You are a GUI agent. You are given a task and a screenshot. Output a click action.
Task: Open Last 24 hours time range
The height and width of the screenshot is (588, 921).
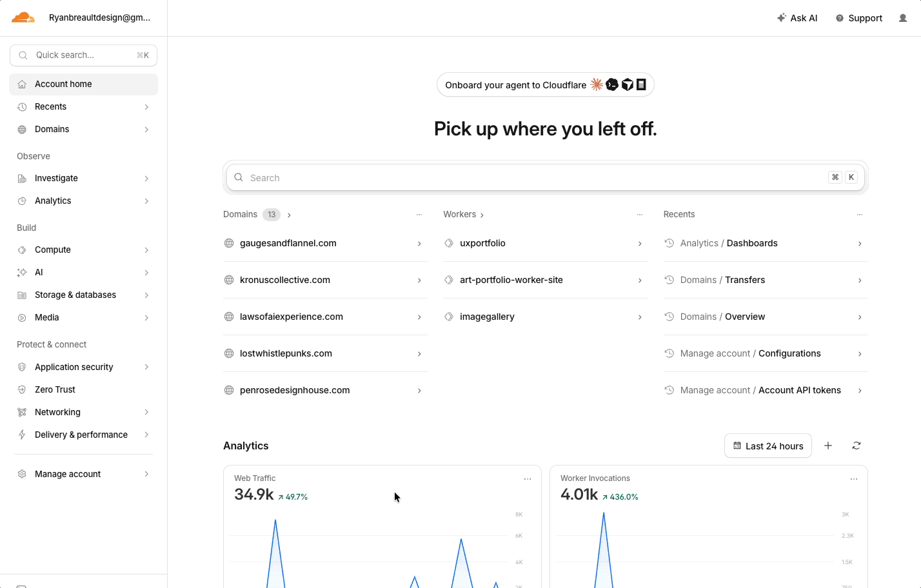pos(768,446)
